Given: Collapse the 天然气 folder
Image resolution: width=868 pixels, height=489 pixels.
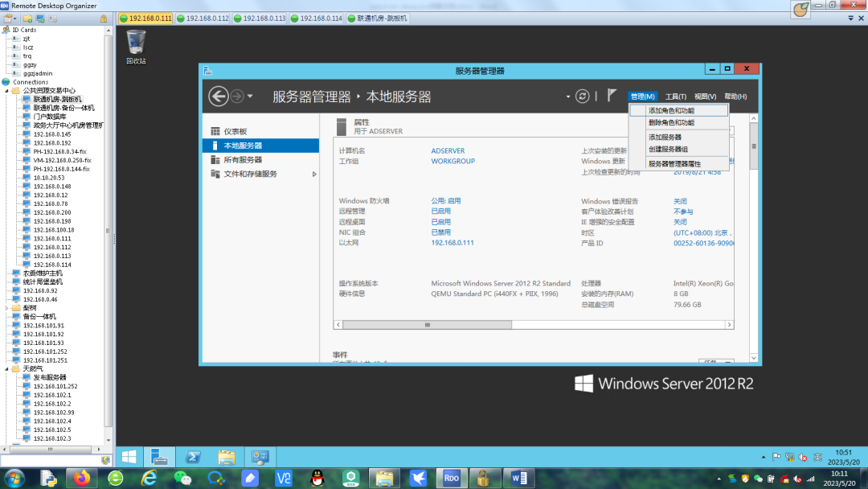Looking at the screenshot, I should tap(6, 369).
